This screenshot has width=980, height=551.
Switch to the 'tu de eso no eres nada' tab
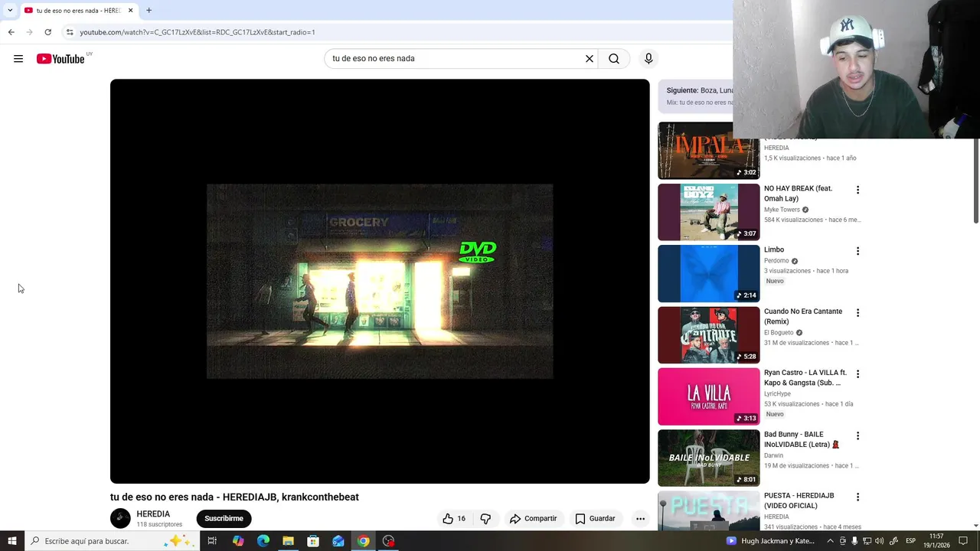(x=78, y=11)
